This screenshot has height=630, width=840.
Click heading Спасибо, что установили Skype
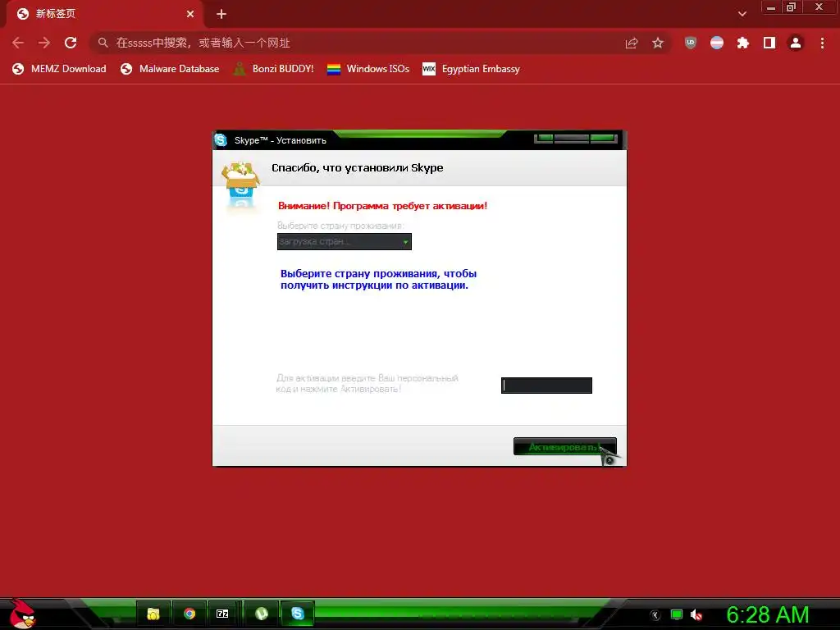358,167
